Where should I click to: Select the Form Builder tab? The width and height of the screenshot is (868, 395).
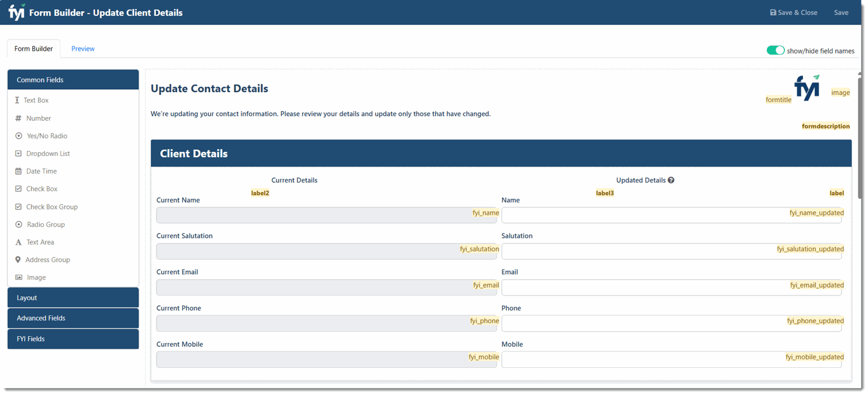click(x=33, y=49)
